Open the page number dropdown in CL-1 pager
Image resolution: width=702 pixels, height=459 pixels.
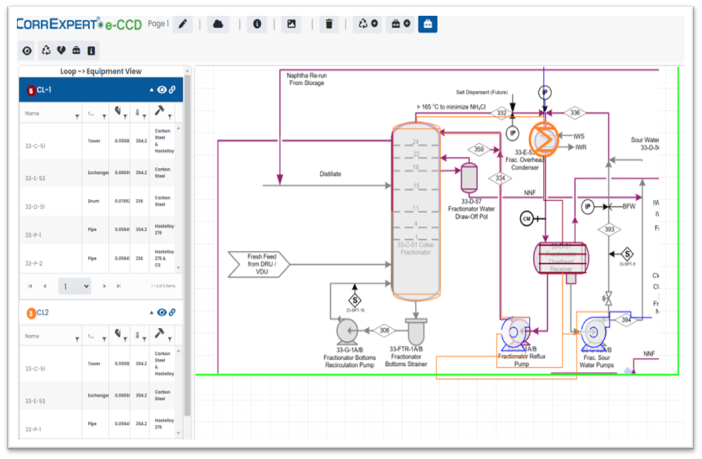(x=74, y=286)
